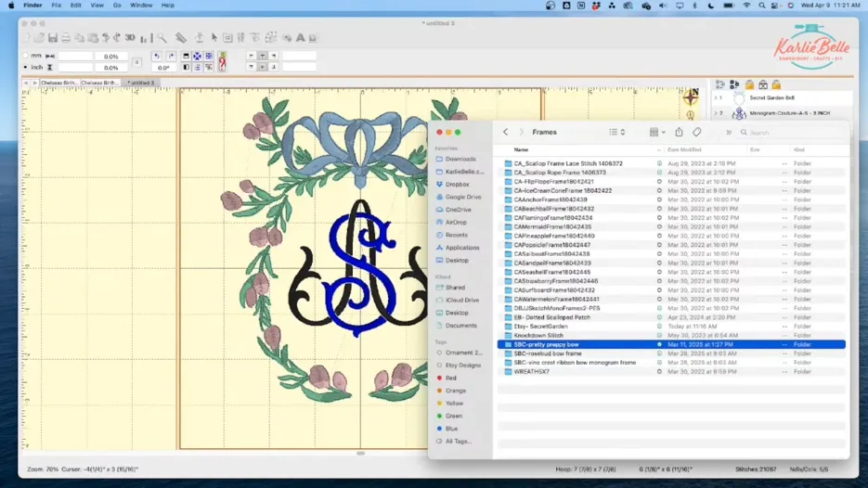This screenshot has width=868, height=488.
Task: Click the Tags icon in Finder toolbar
Action: 697,133
